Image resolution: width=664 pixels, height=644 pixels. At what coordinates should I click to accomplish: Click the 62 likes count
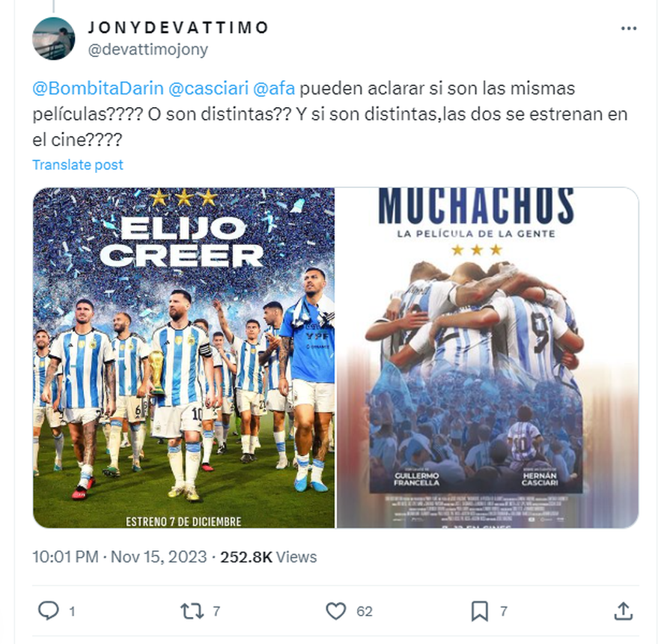point(364,611)
